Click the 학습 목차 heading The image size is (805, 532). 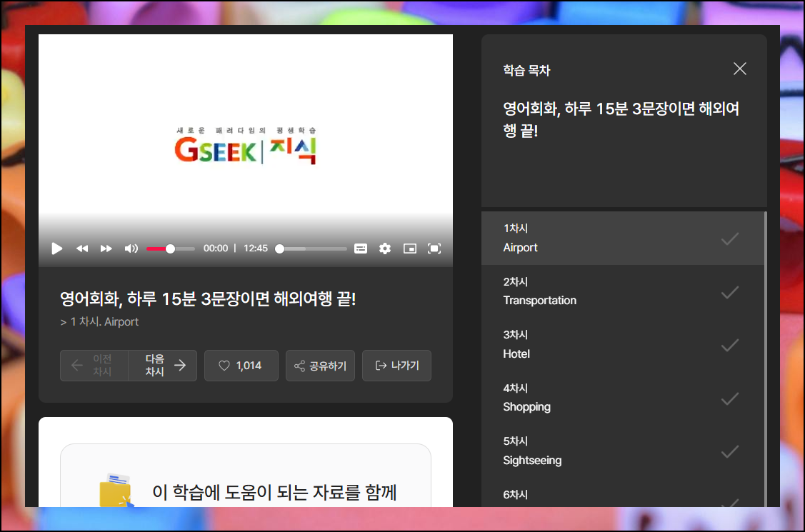tap(526, 70)
